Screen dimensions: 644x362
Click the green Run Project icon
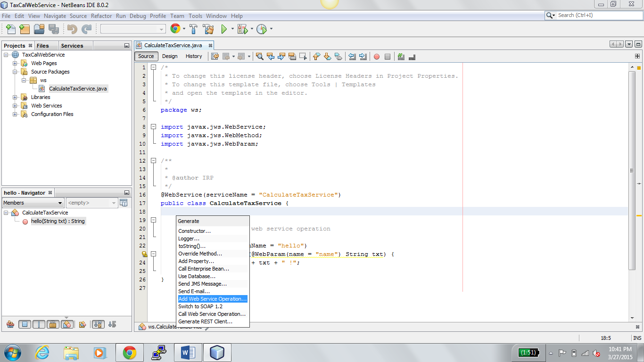(224, 29)
